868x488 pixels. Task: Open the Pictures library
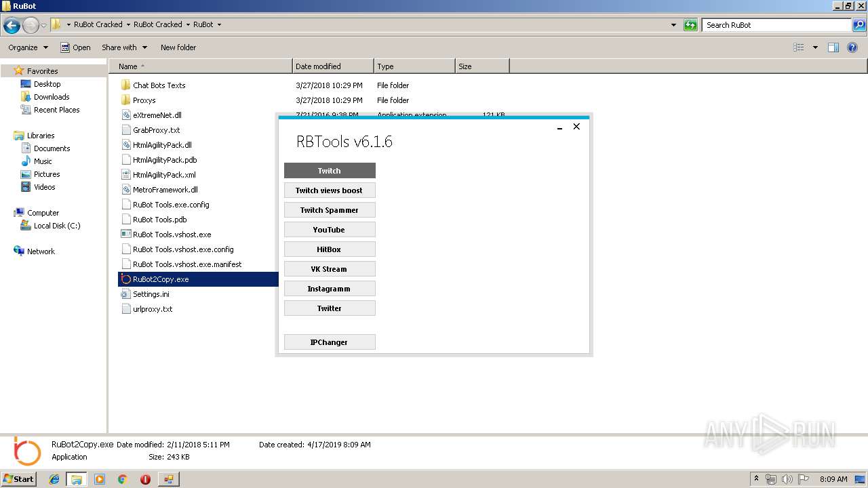tap(47, 174)
